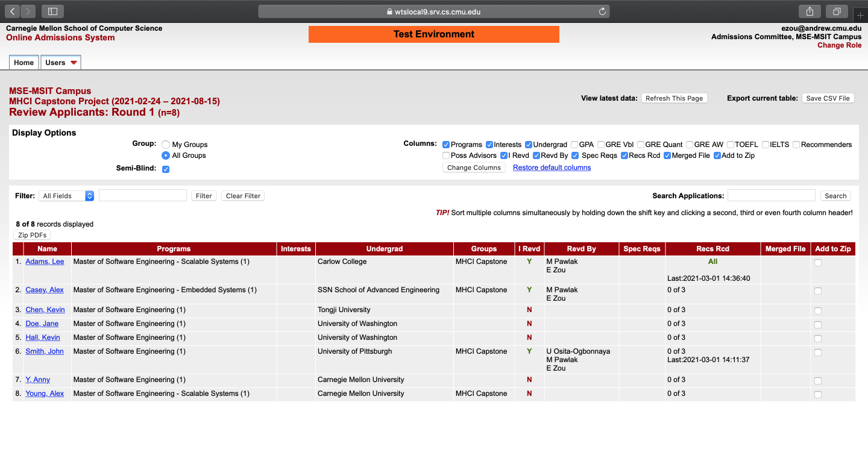Open a new tab with plus icon

tap(860, 15)
